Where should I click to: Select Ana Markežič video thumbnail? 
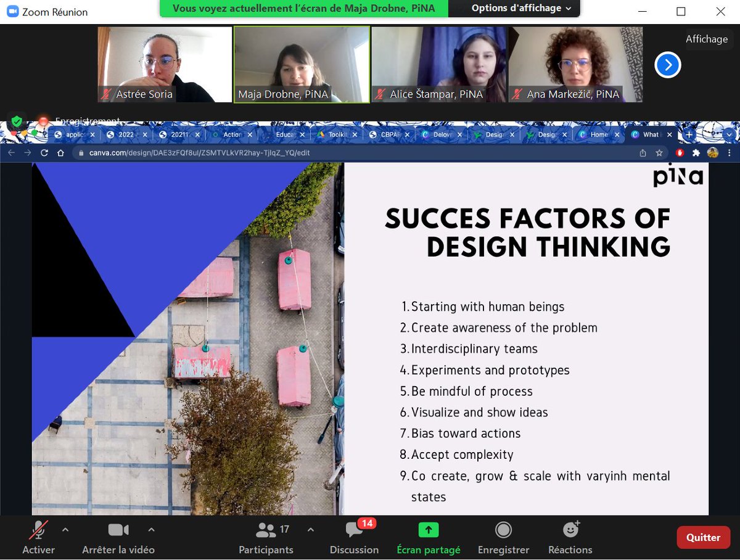point(575,64)
